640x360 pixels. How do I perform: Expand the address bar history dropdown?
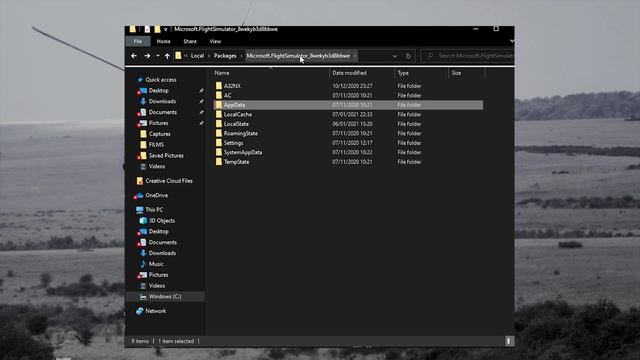395,56
